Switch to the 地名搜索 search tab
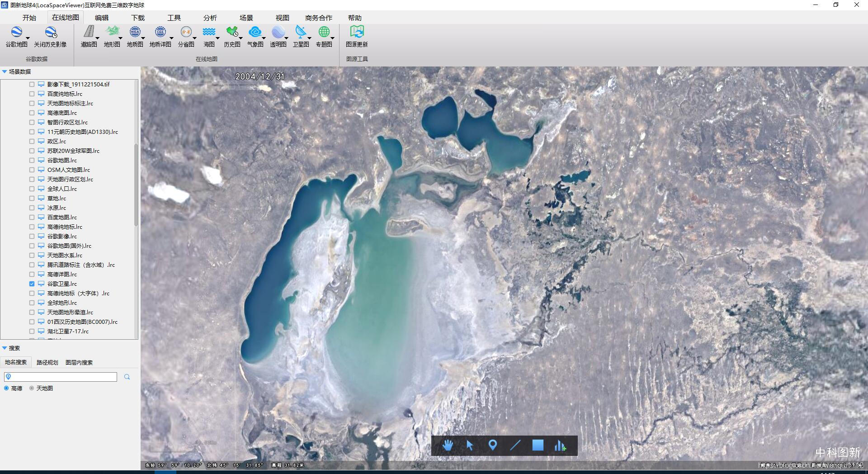 pos(16,362)
